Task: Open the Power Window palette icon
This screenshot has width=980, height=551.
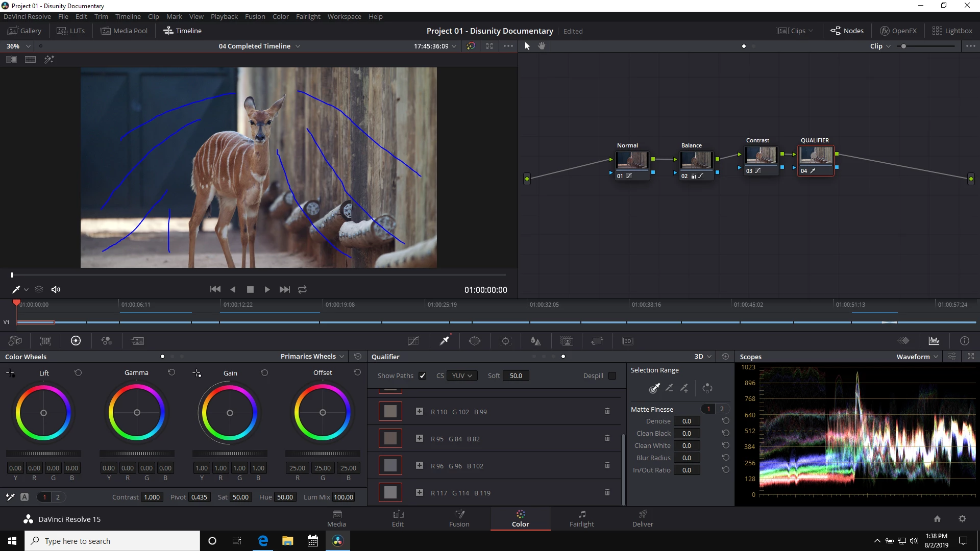Action: tap(475, 341)
